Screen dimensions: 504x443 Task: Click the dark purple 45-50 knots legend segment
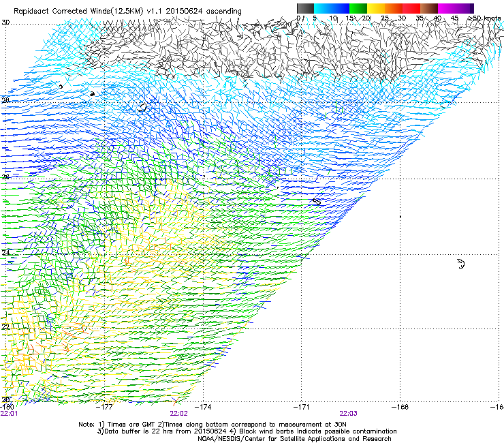[464, 9]
